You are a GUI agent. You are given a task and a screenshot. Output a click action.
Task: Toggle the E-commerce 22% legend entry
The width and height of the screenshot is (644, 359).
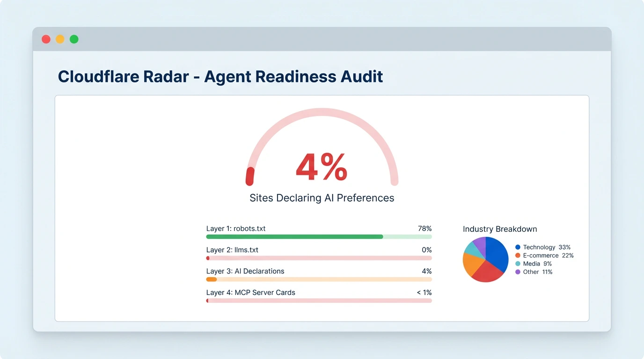tap(549, 256)
